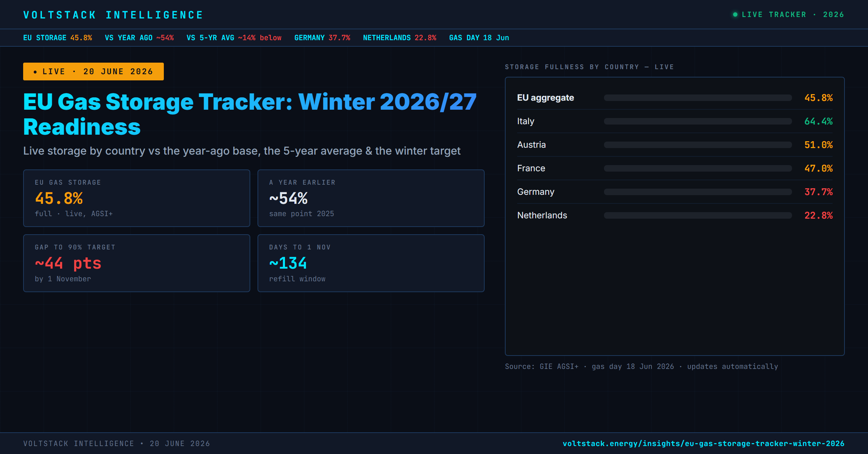Viewport: 868px width, 454px height.
Task: Click the 47.0% value for France
Action: (818, 168)
